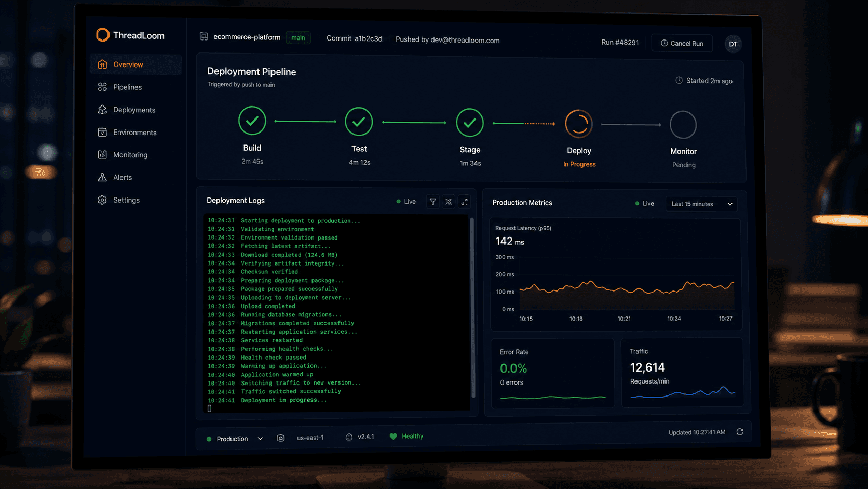The width and height of the screenshot is (868, 489).
Task: Toggle Live indicator in Deployment Logs
Action: (406, 202)
